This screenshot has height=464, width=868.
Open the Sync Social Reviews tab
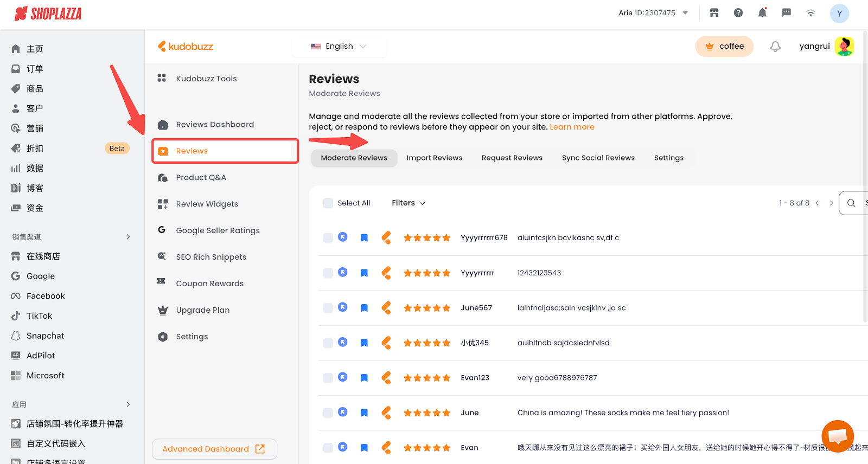click(598, 158)
